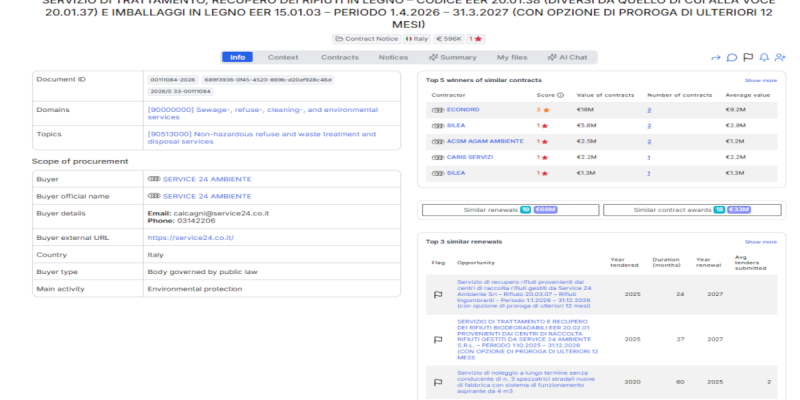
Task: Show more top 3 similar renewals
Action: click(x=761, y=242)
